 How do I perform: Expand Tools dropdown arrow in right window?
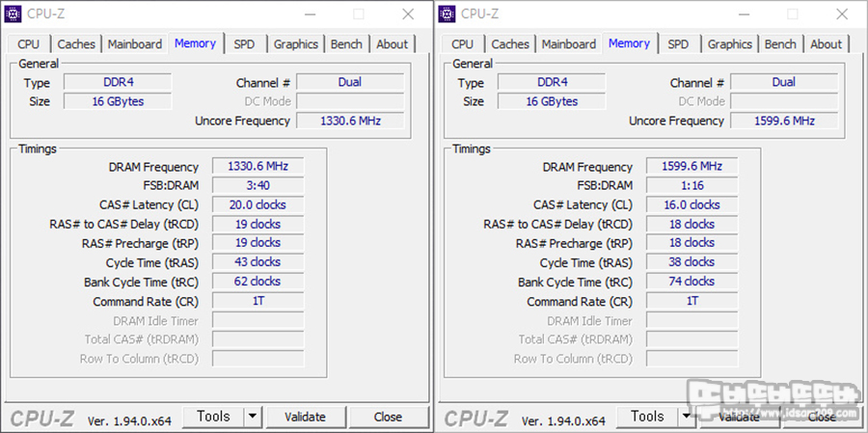[x=687, y=417]
